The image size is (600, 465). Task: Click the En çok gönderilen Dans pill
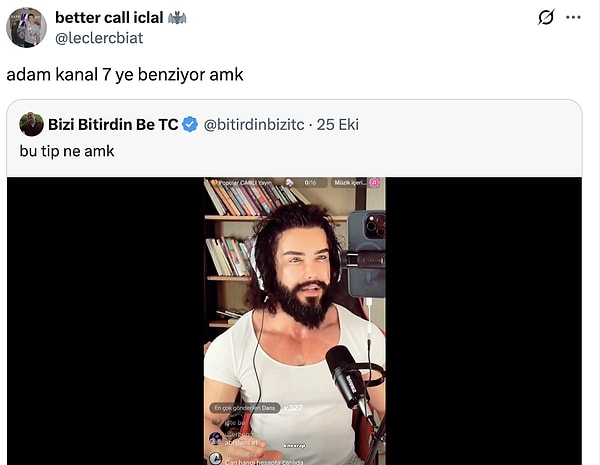point(245,408)
